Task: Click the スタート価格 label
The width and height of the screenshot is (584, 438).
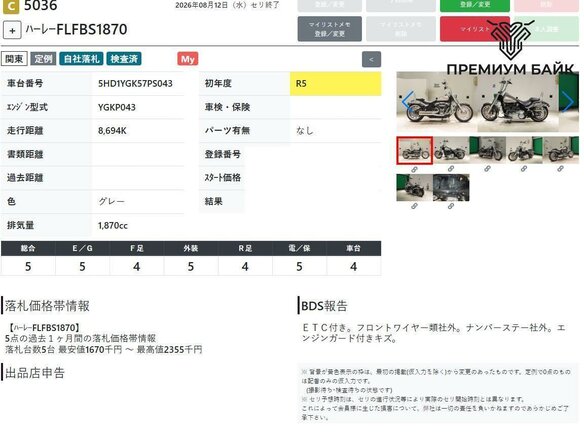Action: click(223, 178)
